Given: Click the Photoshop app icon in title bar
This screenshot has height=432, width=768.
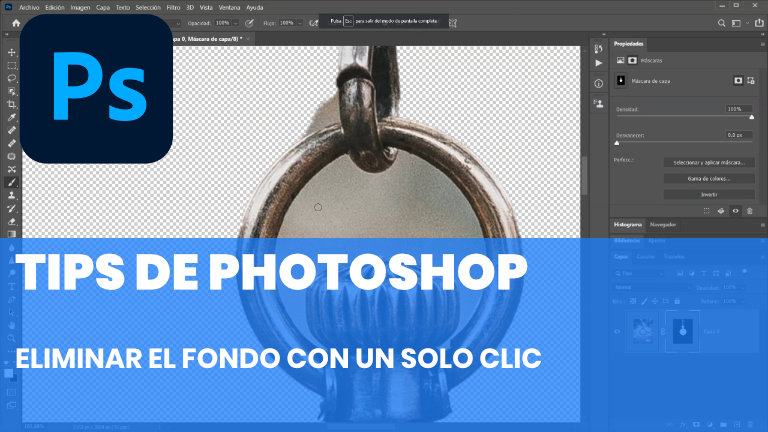Looking at the screenshot, I should (x=8, y=7).
